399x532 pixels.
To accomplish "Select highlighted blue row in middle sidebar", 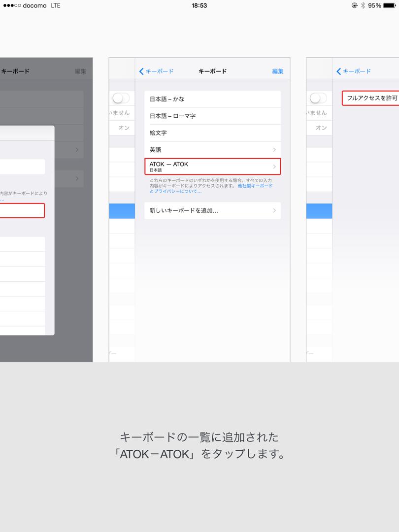I will tap(122, 211).
